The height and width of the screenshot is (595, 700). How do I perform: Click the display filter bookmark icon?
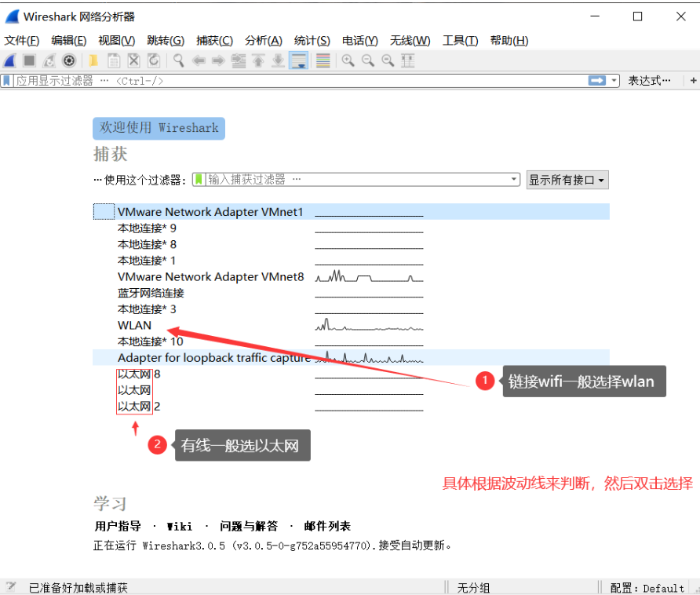[7, 81]
